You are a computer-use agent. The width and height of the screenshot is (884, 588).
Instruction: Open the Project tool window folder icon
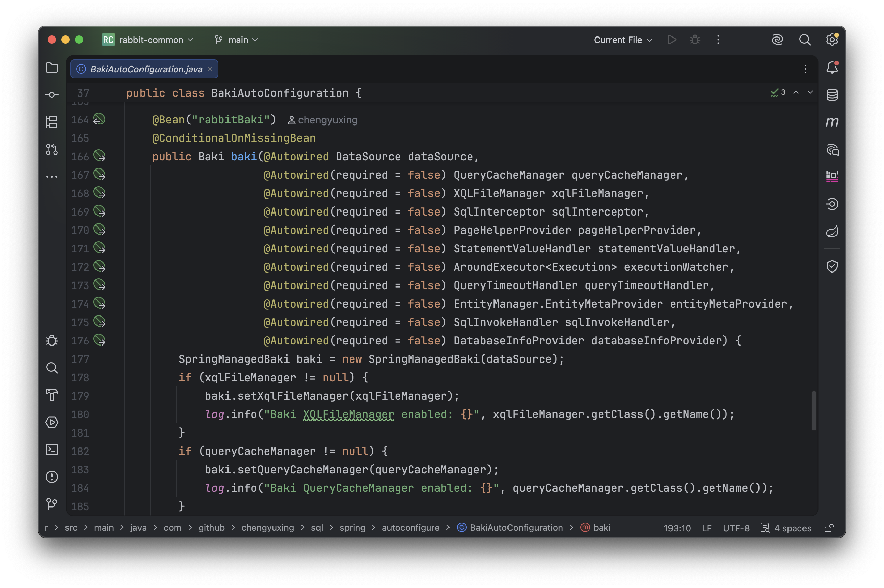pyautogui.click(x=52, y=68)
